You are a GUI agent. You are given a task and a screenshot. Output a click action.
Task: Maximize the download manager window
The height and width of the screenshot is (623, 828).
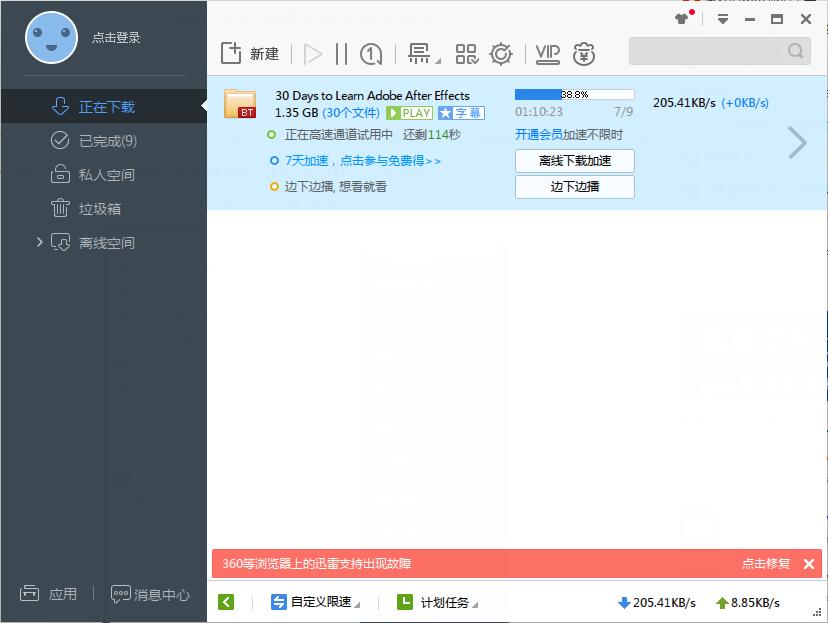tap(777, 20)
